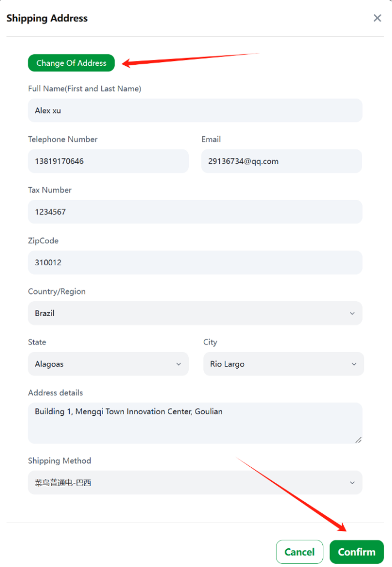
Task: Click into the Email field
Action: (281, 161)
